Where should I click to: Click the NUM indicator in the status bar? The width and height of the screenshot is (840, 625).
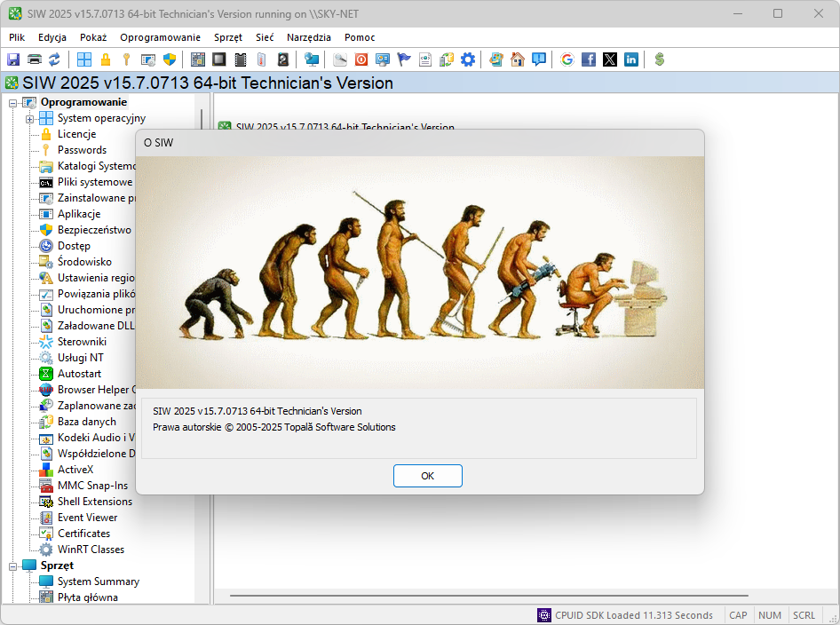(769, 615)
